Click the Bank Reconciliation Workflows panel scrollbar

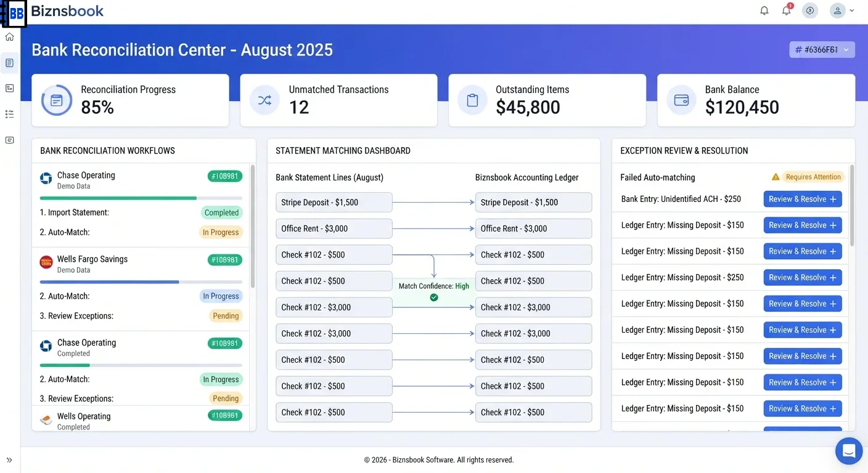(x=252, y=226)
